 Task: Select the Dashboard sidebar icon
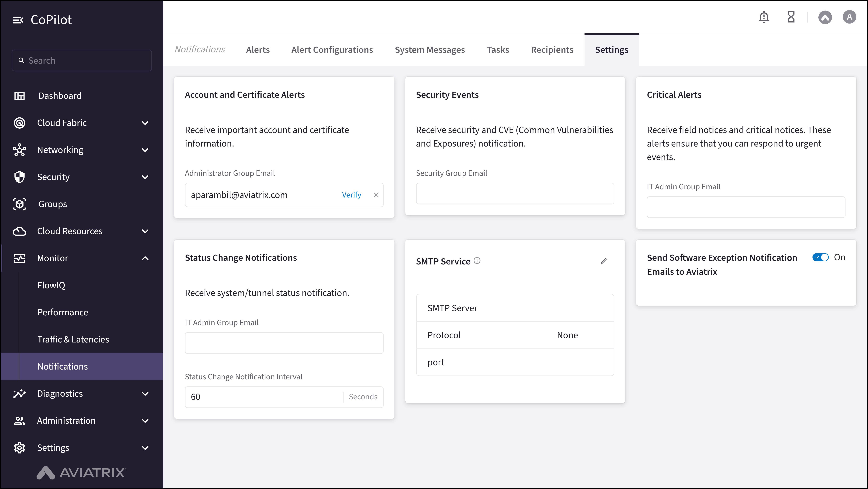pos(20,96)
